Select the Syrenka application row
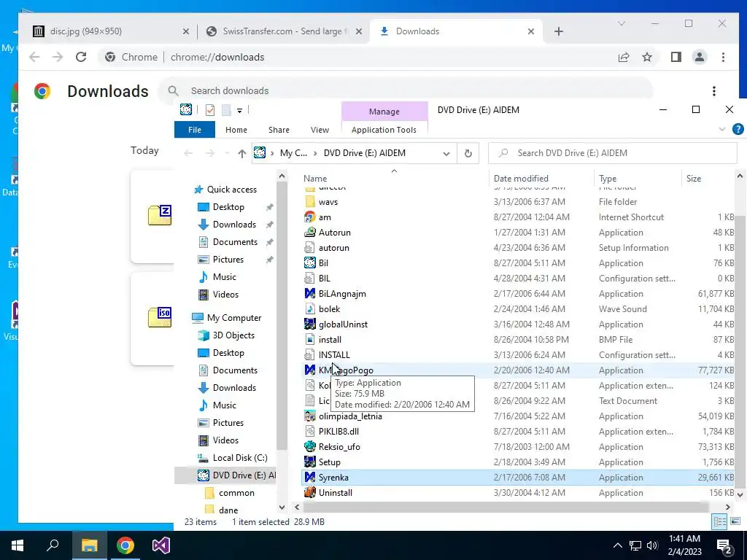747x560 pixels. (x=517, y=477)
